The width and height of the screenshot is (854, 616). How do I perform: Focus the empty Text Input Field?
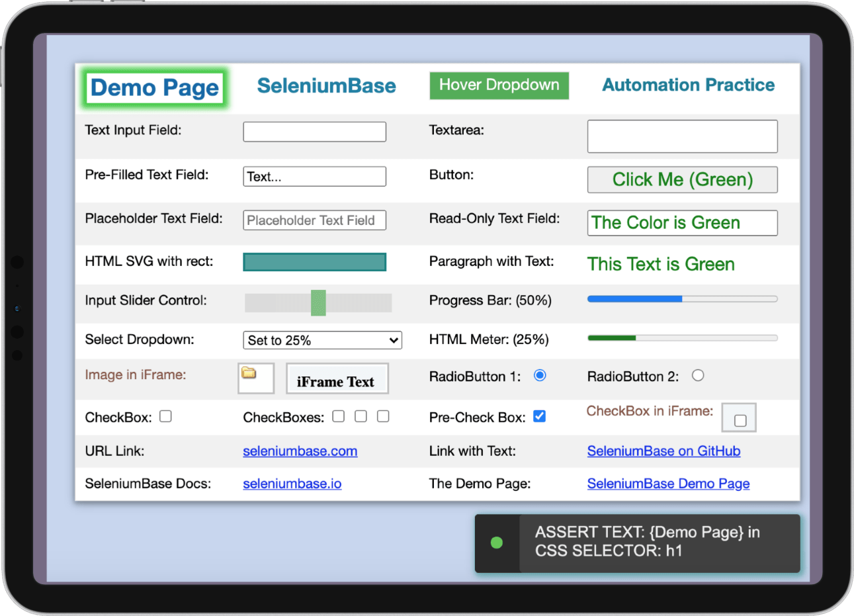(x=314, y=132)
